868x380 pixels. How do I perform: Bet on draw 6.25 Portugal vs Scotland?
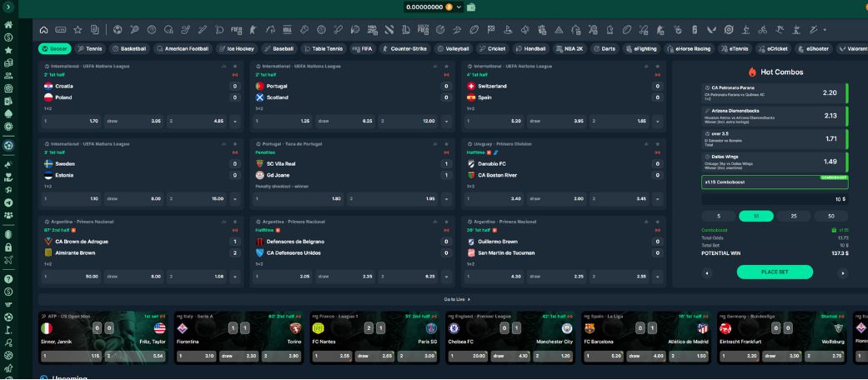click(344, 121)
